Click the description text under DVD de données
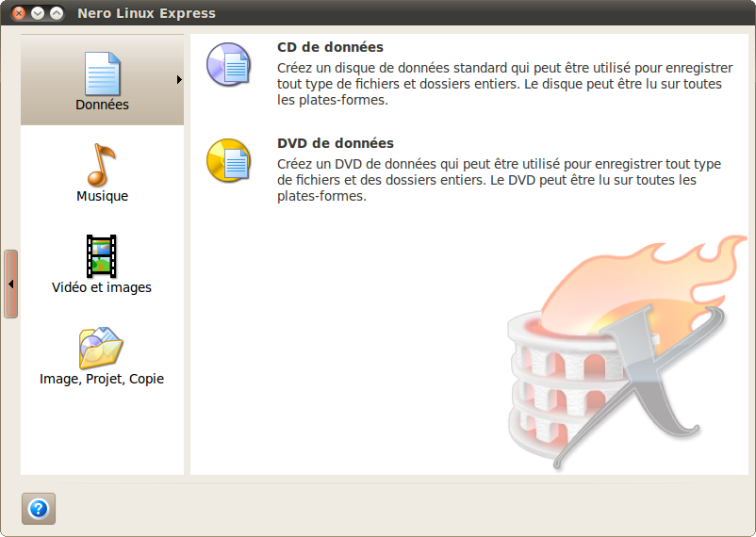 point(499,180)
